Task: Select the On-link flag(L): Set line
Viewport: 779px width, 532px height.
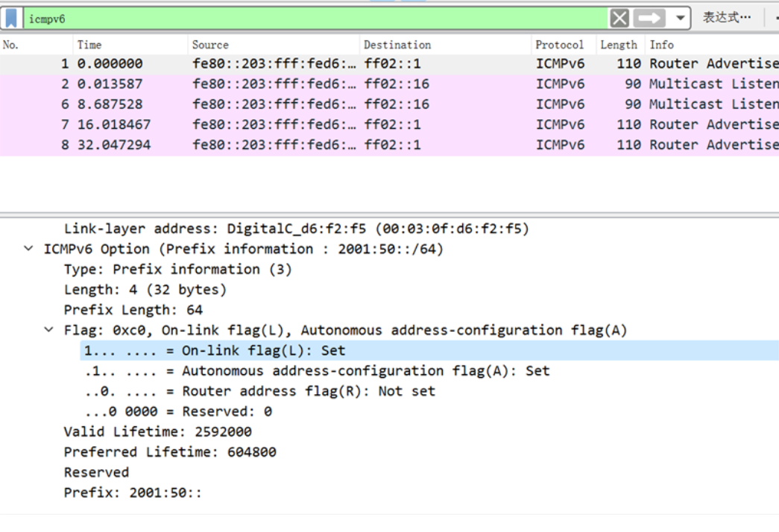Action: click(x=429, y=350)
